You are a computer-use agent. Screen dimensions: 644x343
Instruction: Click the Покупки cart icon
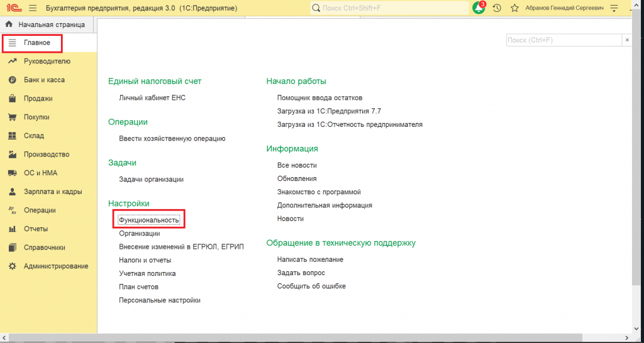[13, 117]
